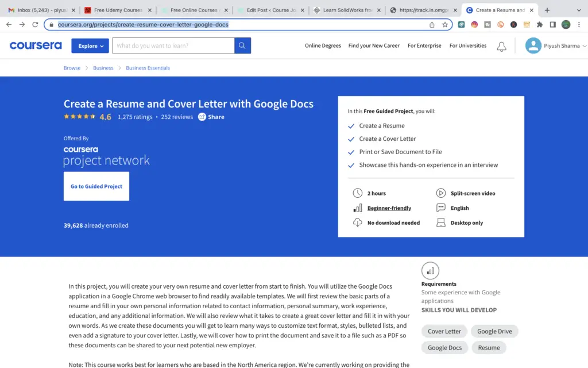Image resolution: width=588 pixels, height=368 pixels.
Task: Click the blue search magnifier button
Action: pos(242,45)
